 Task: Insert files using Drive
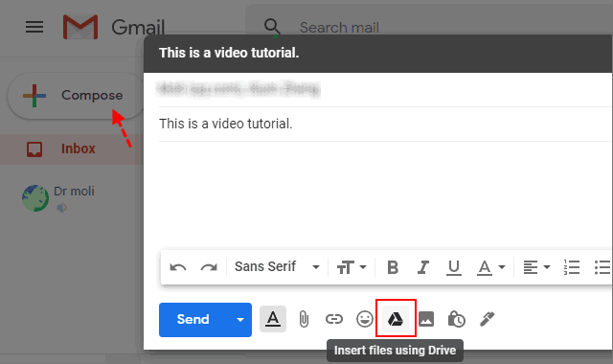coord(396,319)
